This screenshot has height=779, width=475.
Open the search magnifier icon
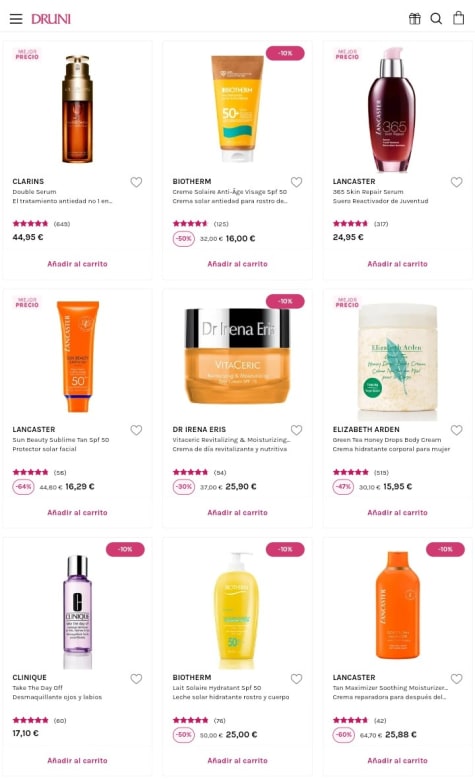point(436,19)
